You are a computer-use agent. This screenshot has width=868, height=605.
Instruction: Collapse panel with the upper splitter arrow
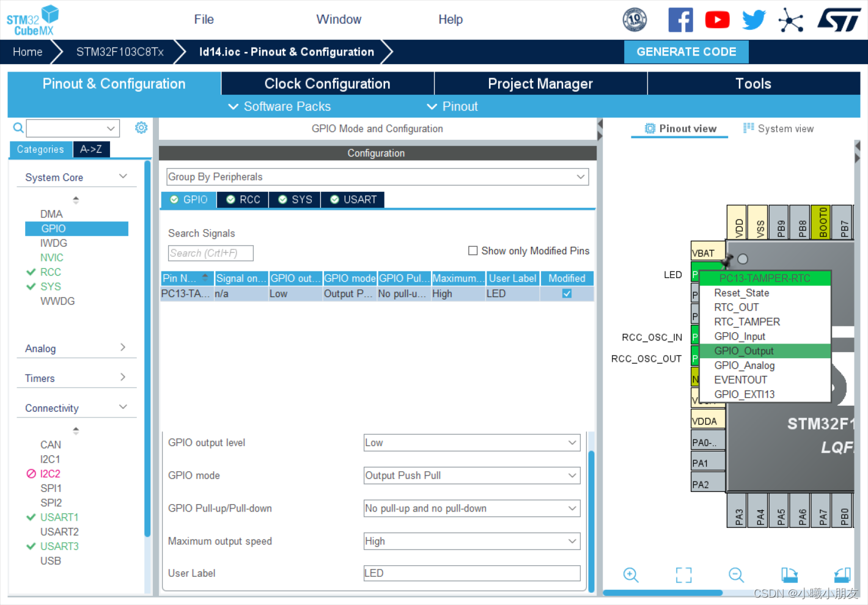pos(600,124)
